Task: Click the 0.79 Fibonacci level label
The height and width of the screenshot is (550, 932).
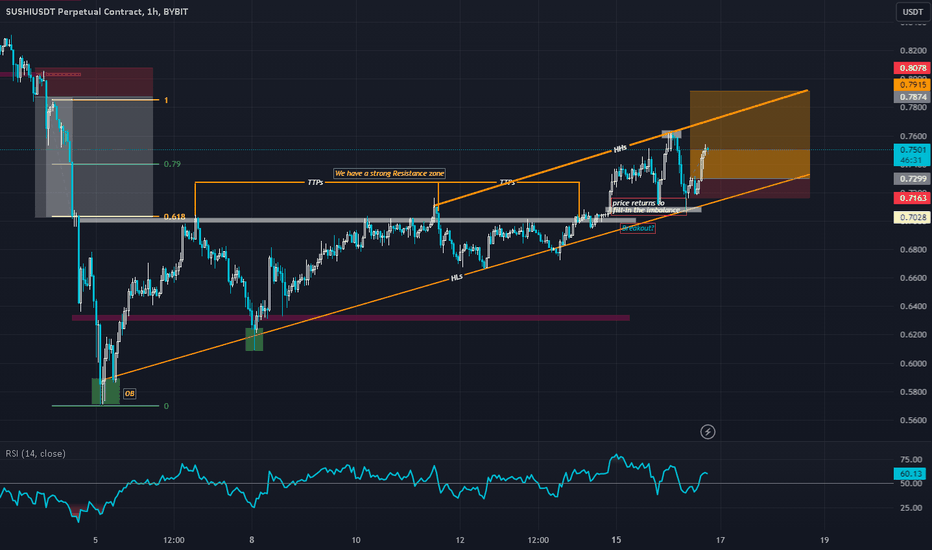Action: 172,164
